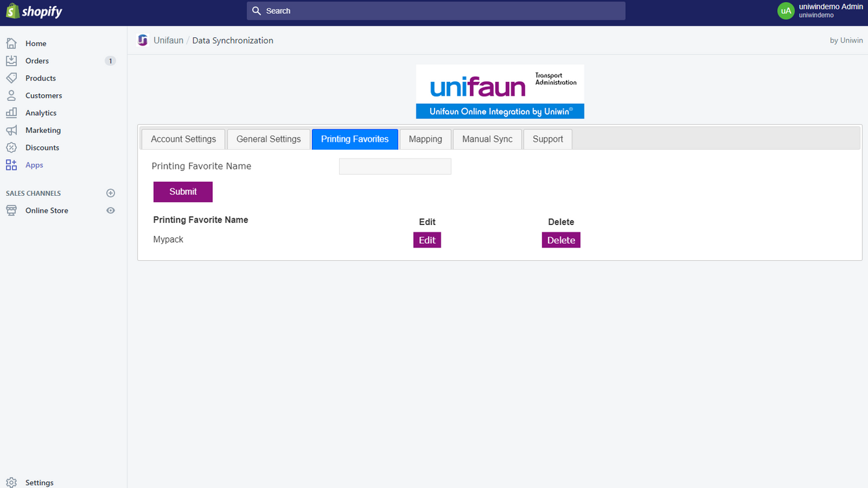Click the Online Store storefront icon
Screen dimensions: 868x488
tap(12, 210)
